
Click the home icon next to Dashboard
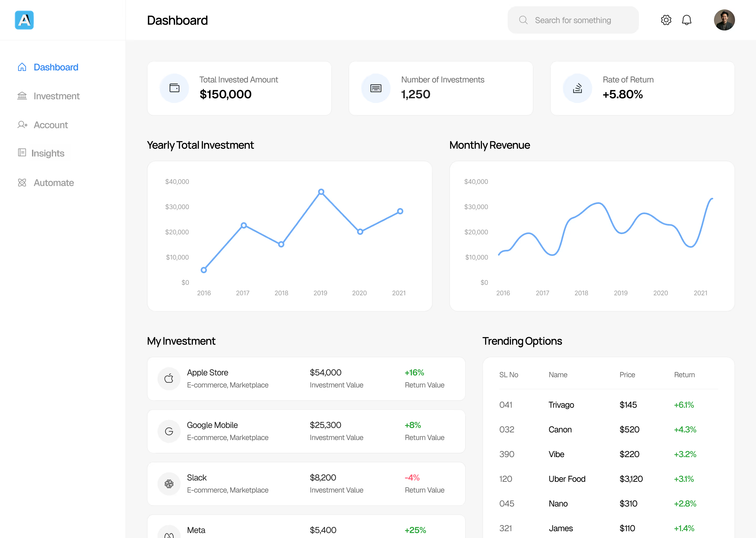(x=22, y=67)
